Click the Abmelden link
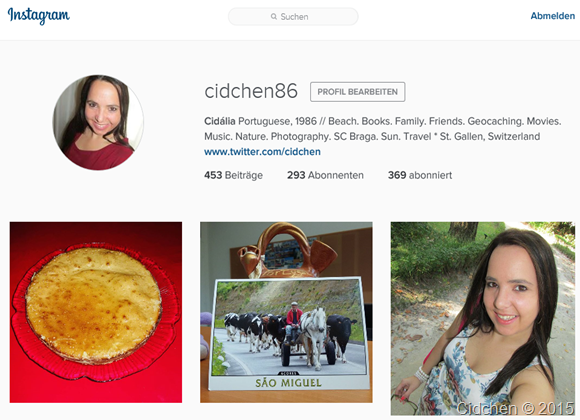The width and height of the screenshot is (580, 420). click(x=553, y=16)
